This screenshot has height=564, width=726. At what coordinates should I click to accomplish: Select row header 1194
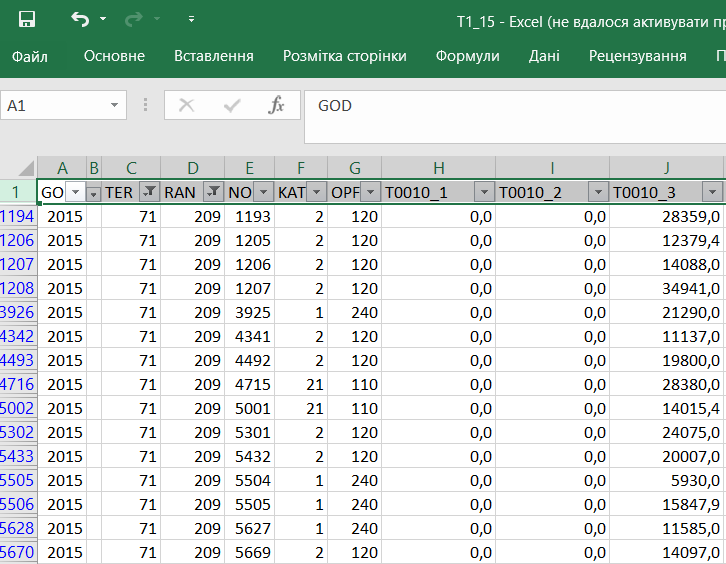(x=18, y=216)
